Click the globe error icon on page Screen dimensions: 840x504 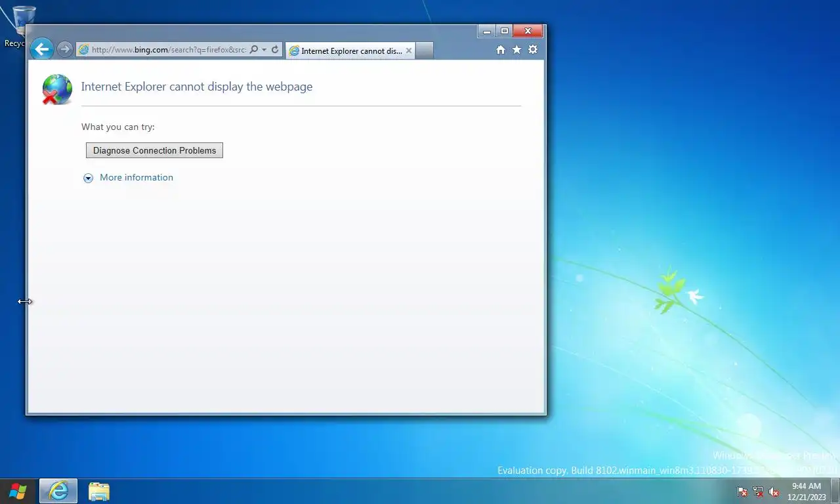[x=57, y=89]
